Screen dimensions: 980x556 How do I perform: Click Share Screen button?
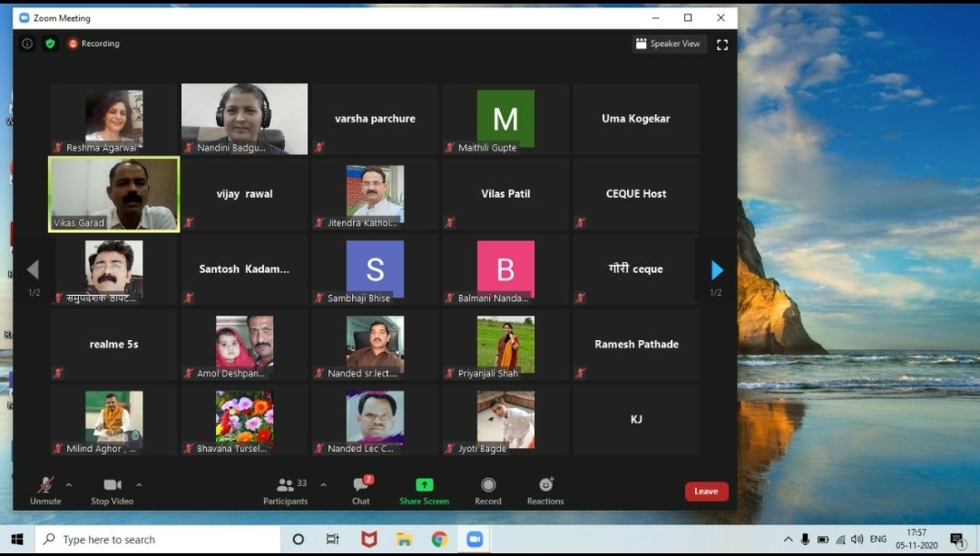(424, 491)
